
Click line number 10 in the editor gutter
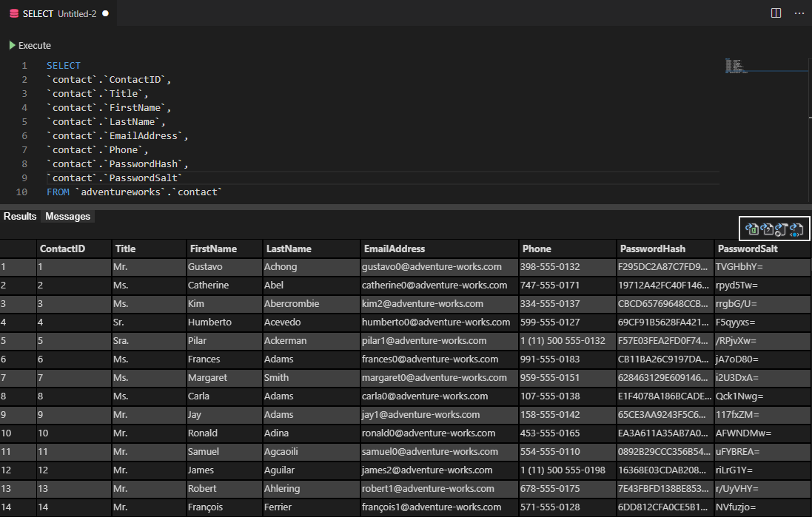click(21, 192)
